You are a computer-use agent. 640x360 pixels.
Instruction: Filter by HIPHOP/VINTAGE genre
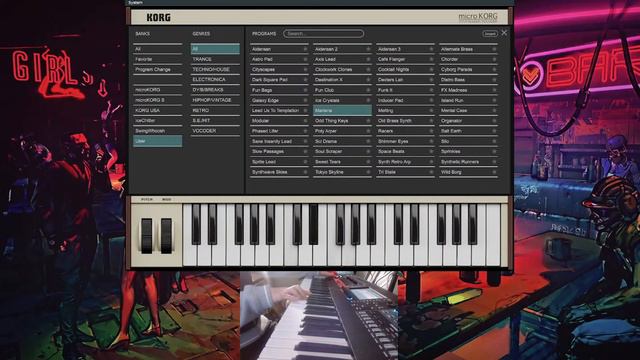tap(215, 100)
